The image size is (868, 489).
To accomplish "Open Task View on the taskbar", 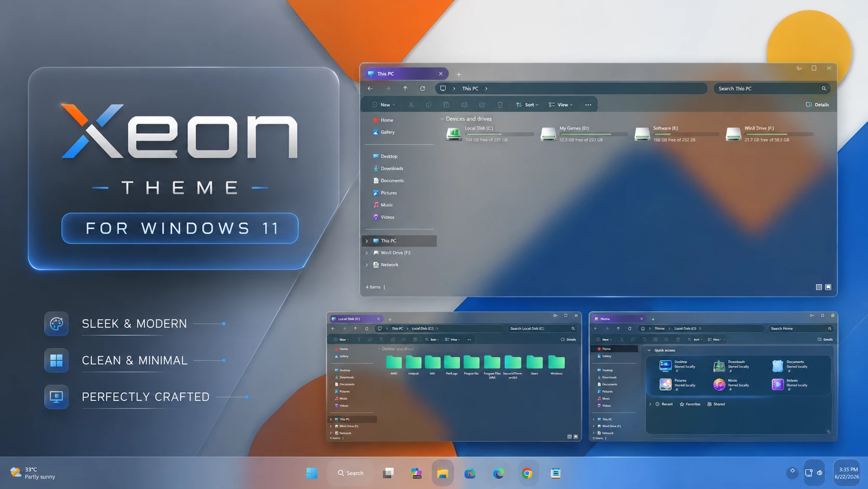I will tap(388, 473).
